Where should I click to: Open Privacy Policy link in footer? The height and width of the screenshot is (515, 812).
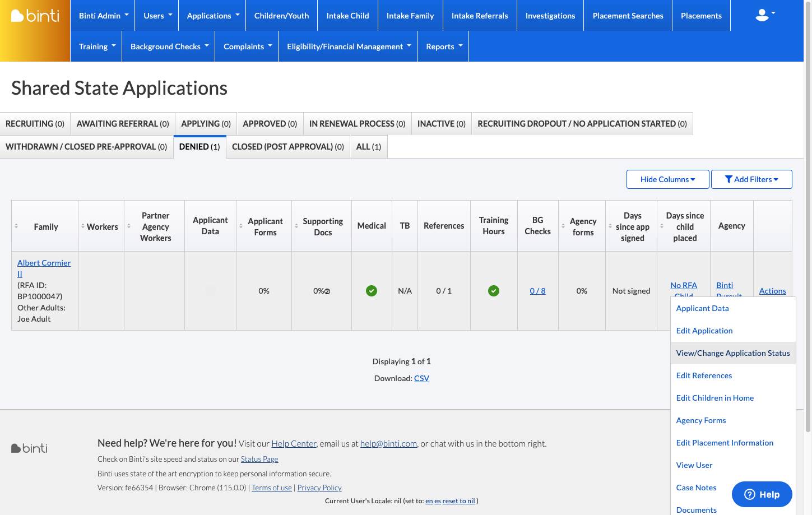point(319,488)
